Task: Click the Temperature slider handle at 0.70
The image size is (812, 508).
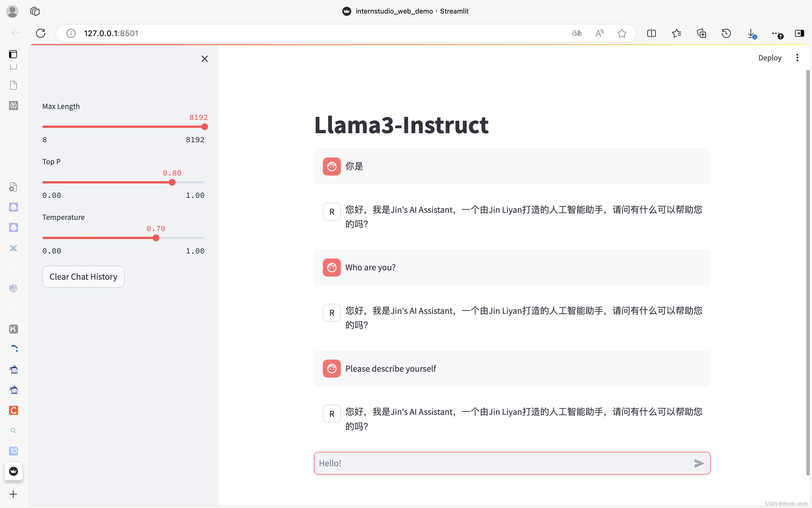Action: [156, 238]
